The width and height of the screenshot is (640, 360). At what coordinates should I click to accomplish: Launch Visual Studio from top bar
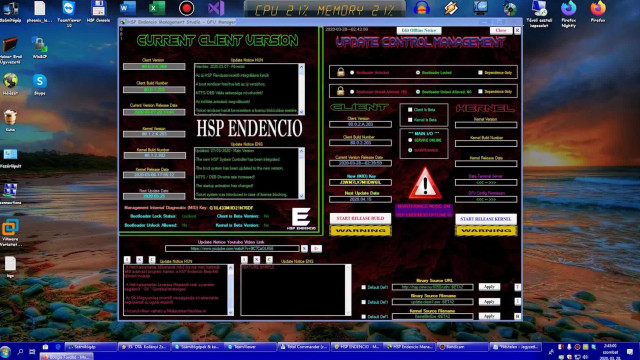(216, 8)
